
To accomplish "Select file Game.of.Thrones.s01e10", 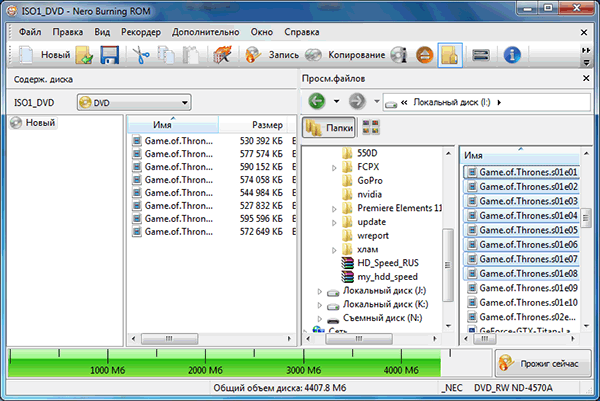I will point(522,303).
